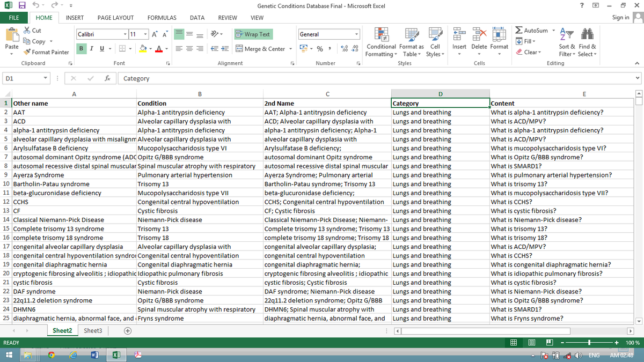Add a new sheet with the plus icon
Image resolution: width=644 pixels, height=362 pixels.
pyautogui.click(x=128, y=331)
